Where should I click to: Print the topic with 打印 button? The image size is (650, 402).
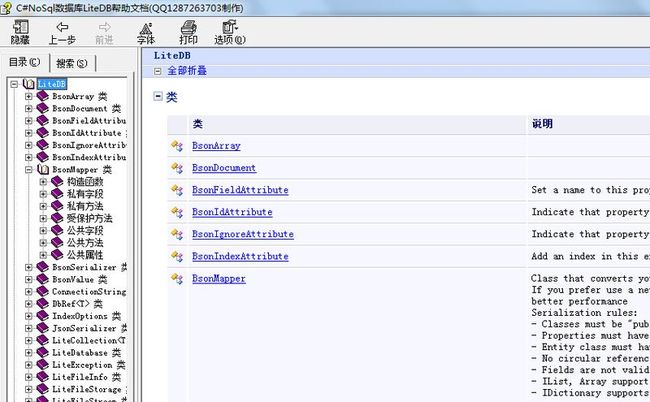tap(188, 32)
